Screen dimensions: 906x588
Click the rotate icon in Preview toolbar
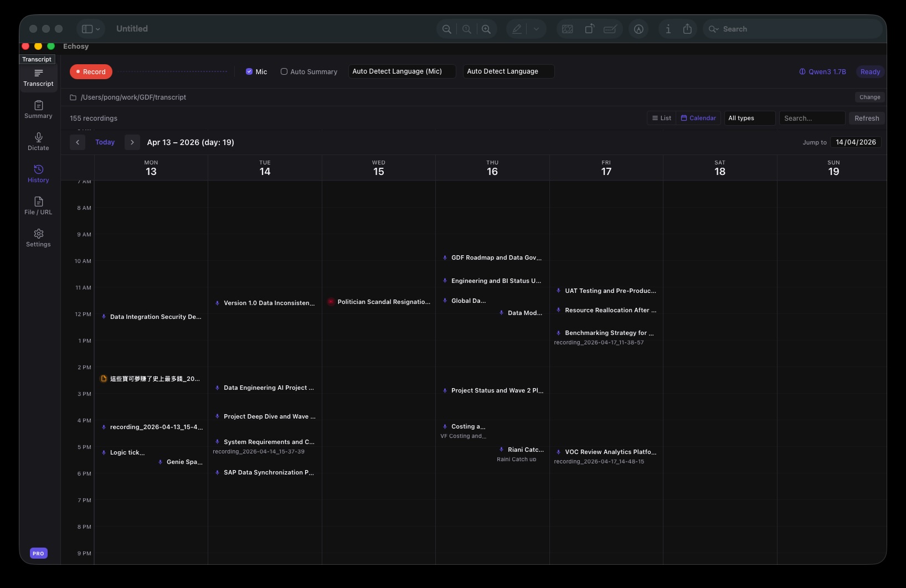[x=589, y=29]
